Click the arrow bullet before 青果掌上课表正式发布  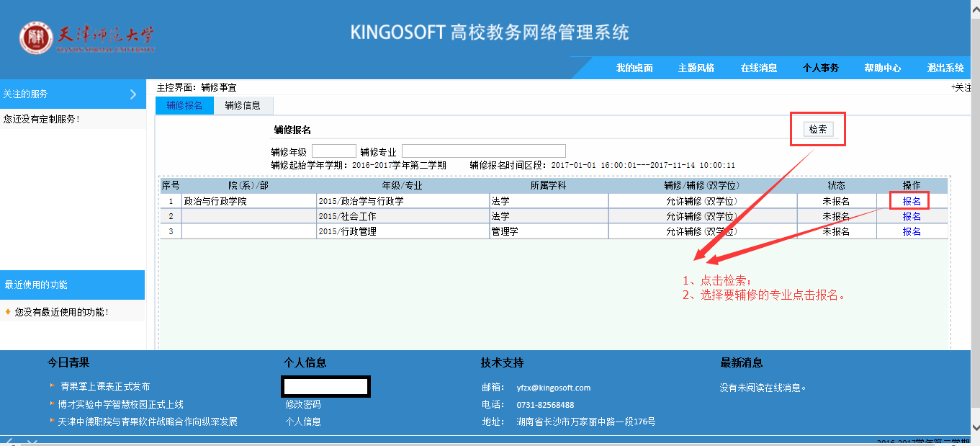[52, 387]
